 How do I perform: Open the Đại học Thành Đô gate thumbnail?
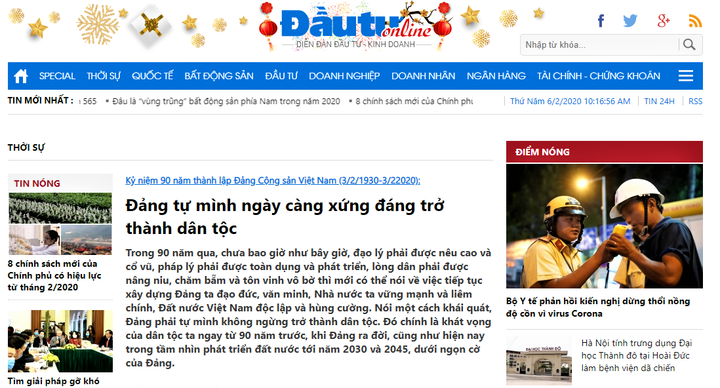pos(539,360)
